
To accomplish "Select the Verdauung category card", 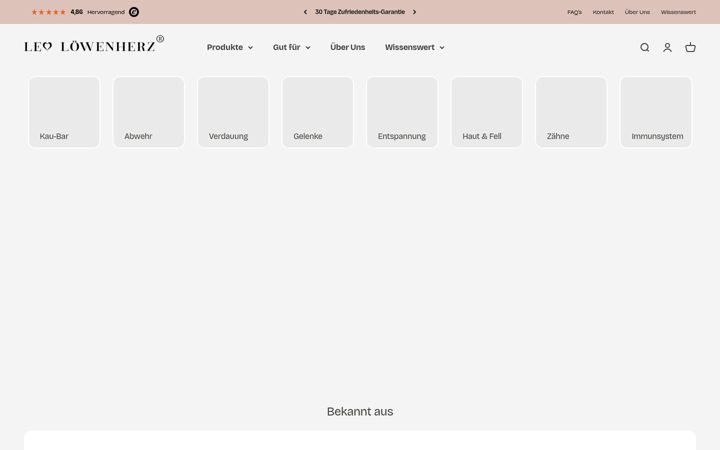I will pos(233,112).
